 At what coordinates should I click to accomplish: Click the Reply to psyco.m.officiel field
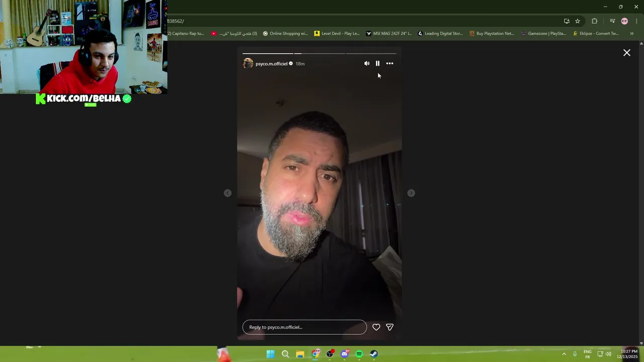pos(304,327)
